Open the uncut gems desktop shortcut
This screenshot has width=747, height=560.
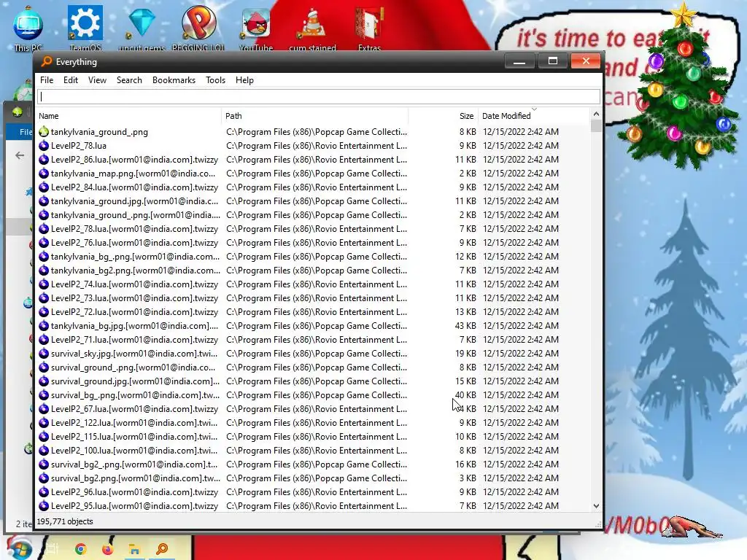coord(142,27)
